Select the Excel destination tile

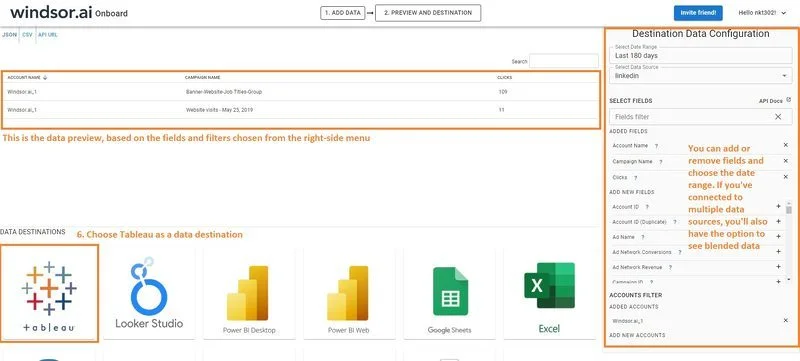(x=549, y=293)
